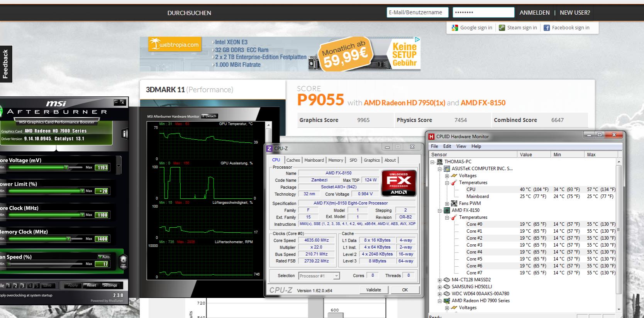Click the ANMELDEN login link

tap(534, 13)
